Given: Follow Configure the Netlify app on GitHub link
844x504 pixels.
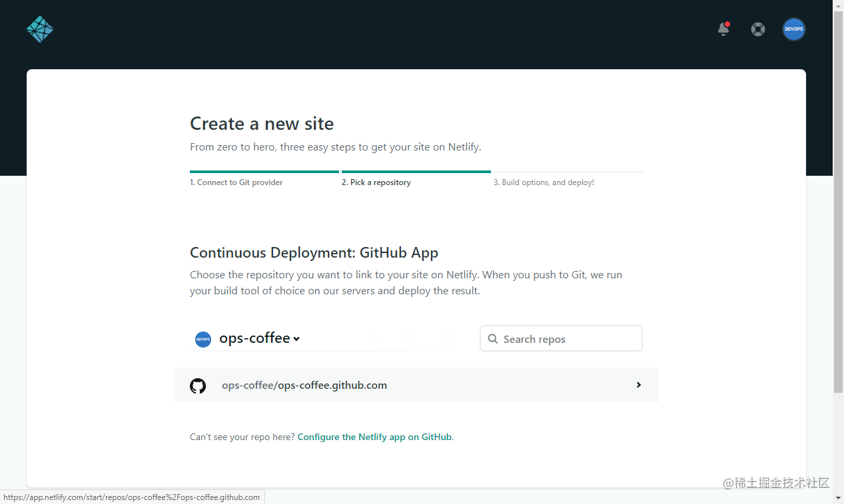Looking at the screenshot, I should [375, 437].
